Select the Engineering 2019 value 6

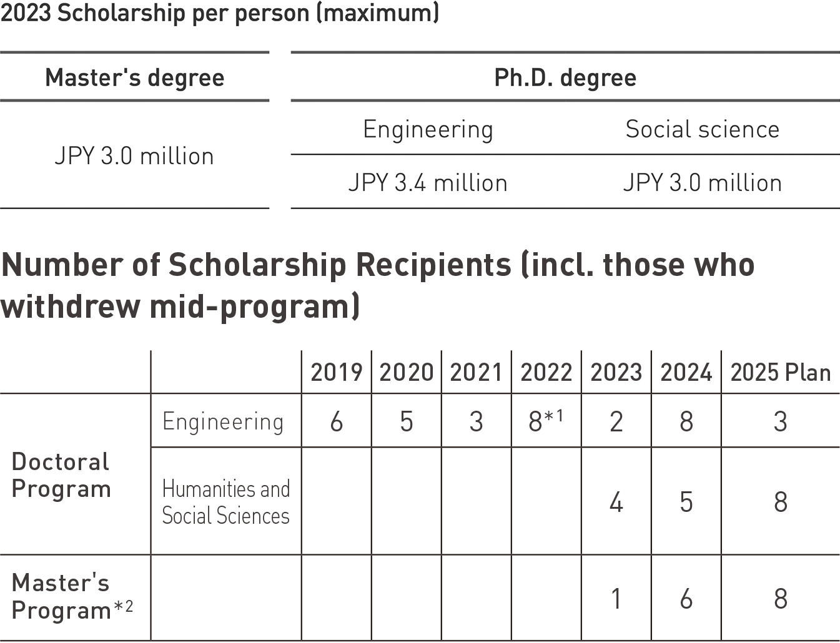[337, 422]
